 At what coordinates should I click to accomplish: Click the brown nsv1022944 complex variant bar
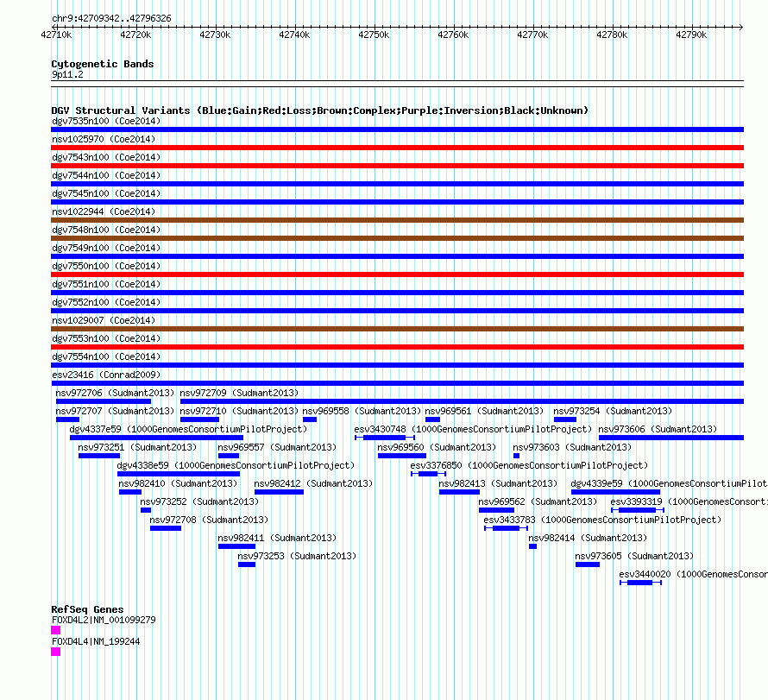point(397,220)
